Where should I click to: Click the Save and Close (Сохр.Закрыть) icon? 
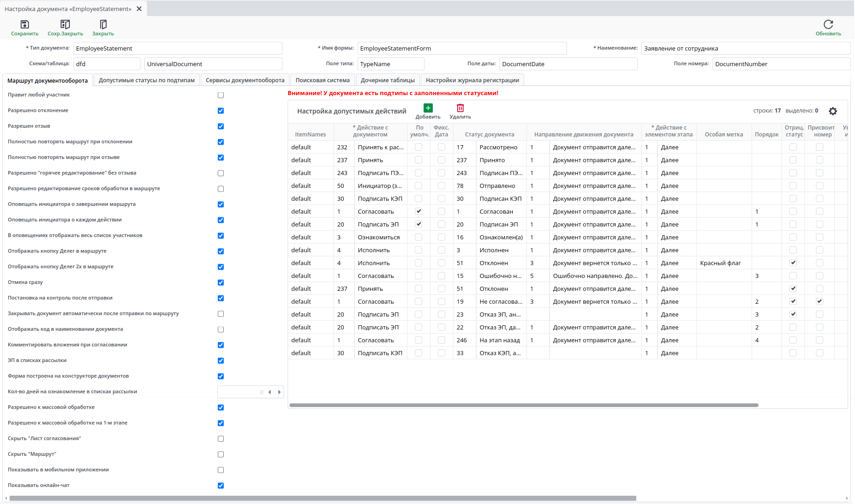65,24
